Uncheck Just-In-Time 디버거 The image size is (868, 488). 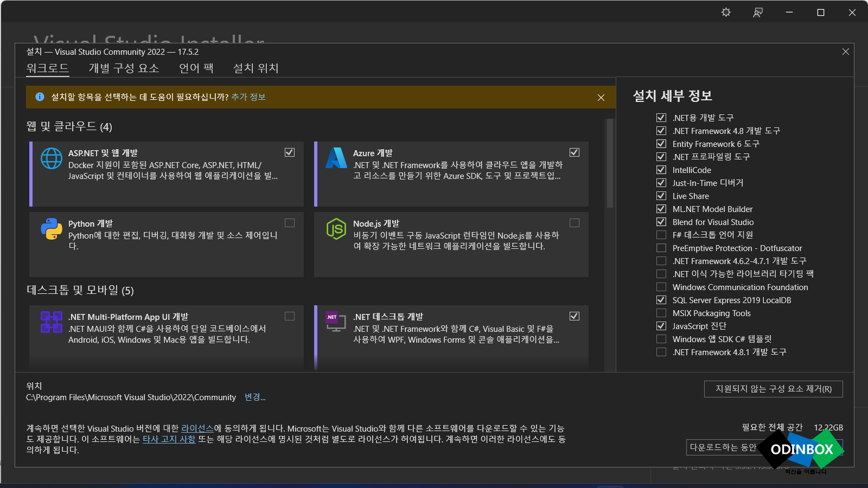click(661, 183)
